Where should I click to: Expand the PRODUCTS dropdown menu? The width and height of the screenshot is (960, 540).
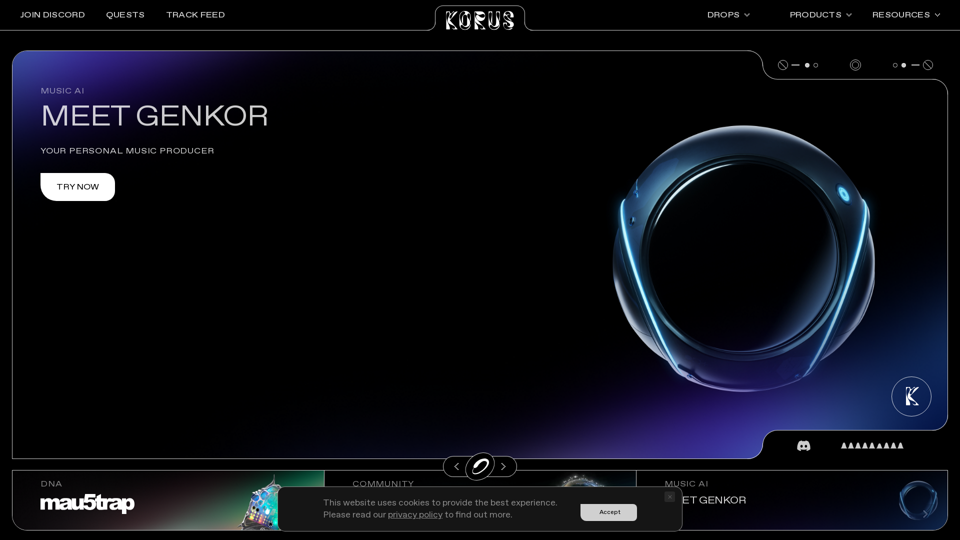coord(820,15)
